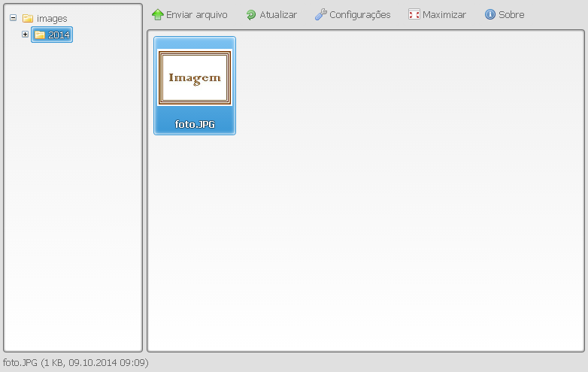Open Configurações settings
This screenshot has height=372, width=588.
(353, 14)
